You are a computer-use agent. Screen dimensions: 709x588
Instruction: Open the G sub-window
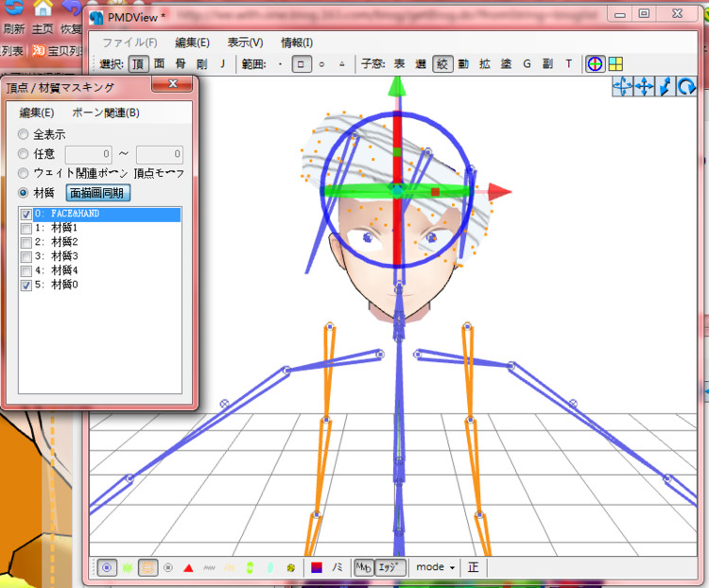(527, 63)
